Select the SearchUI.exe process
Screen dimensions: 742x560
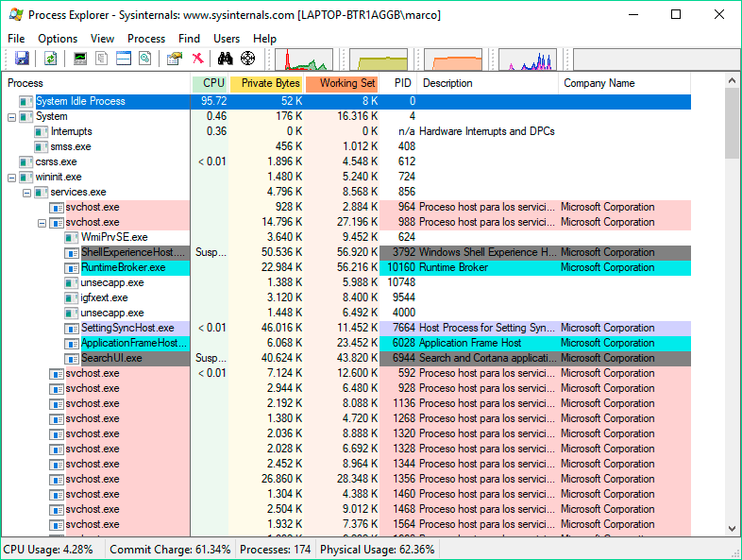coord(111,358)
